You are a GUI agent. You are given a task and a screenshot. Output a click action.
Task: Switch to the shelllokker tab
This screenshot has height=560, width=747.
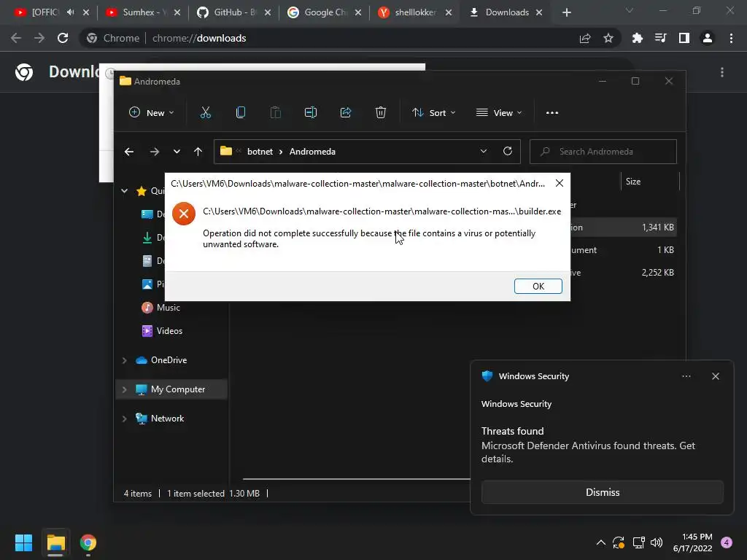415,12
